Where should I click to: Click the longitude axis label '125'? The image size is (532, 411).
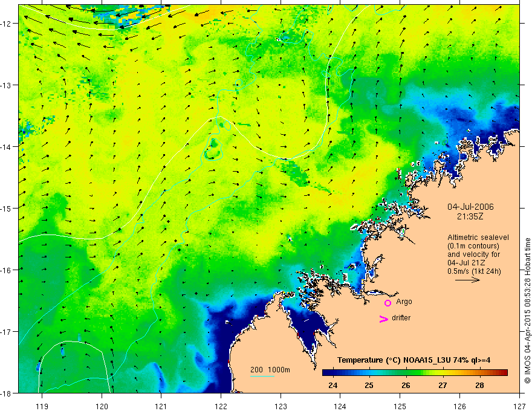[x=400, y=406]
